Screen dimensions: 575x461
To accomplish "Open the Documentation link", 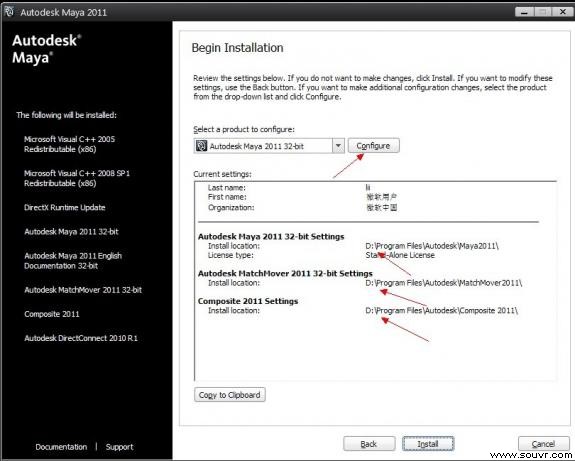I will coord(61,447).
